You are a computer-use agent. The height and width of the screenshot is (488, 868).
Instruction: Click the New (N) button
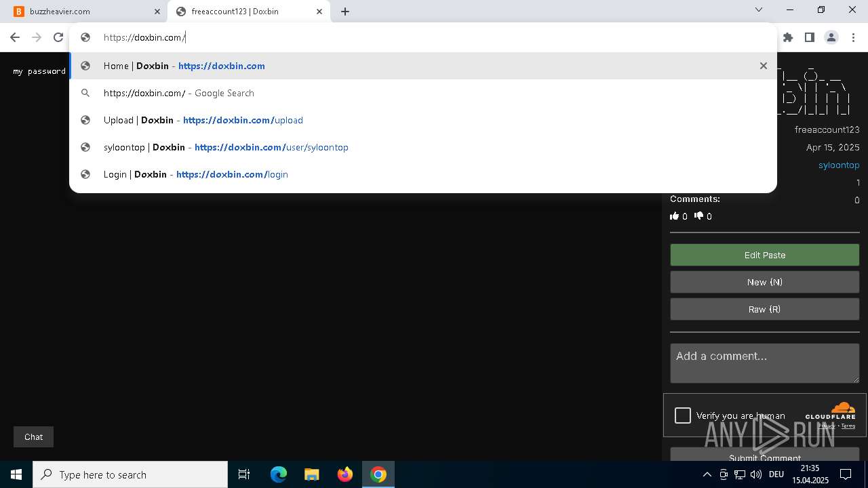(x=765, y=282)
